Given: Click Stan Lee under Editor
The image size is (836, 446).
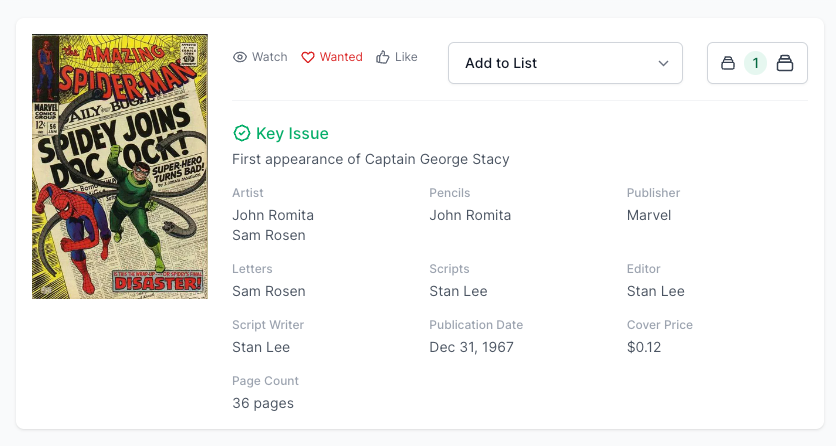Looking at the screenshot, I should [x=656, y=291].
